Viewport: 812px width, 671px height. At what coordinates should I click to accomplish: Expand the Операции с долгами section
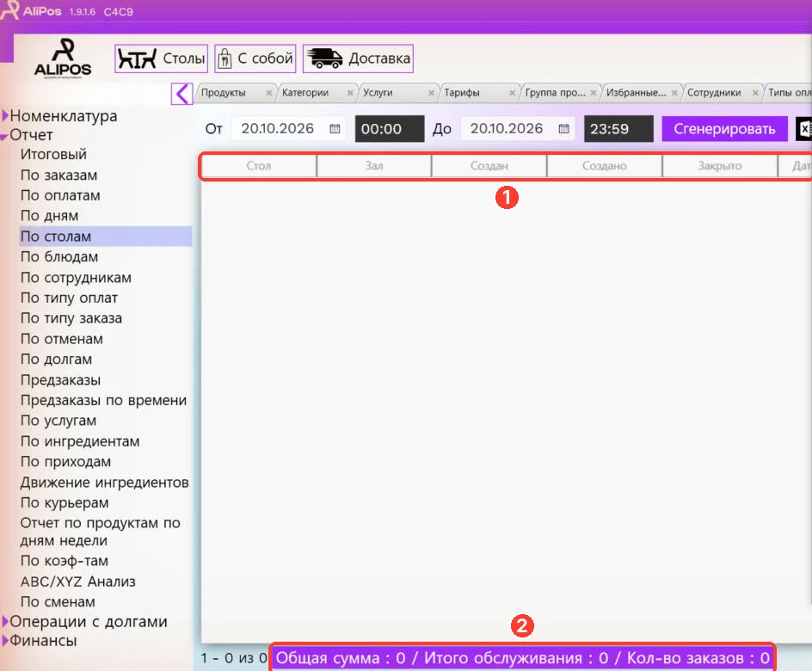tap(6, 621)
